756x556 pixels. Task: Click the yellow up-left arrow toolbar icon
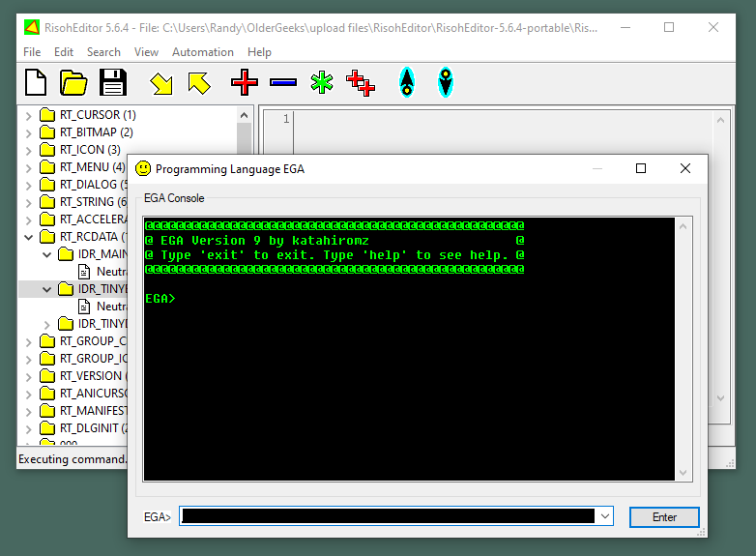[x=198, y=83]
